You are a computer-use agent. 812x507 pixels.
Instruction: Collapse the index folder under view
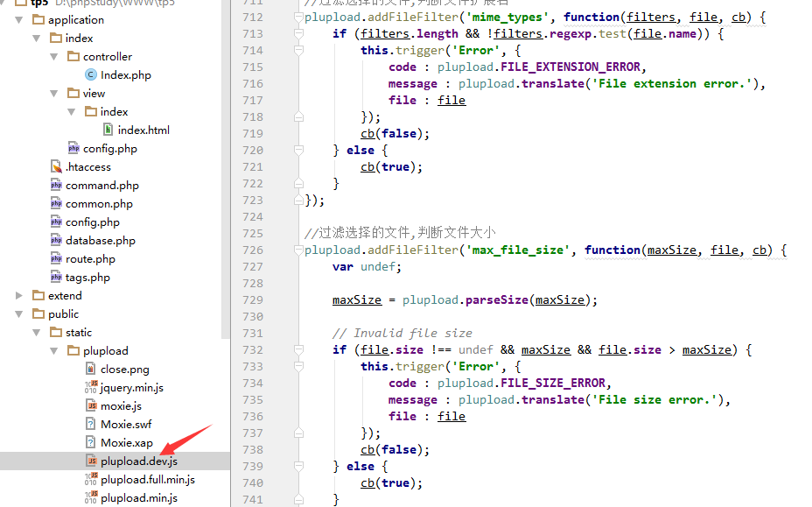click(x=72, y=112)
